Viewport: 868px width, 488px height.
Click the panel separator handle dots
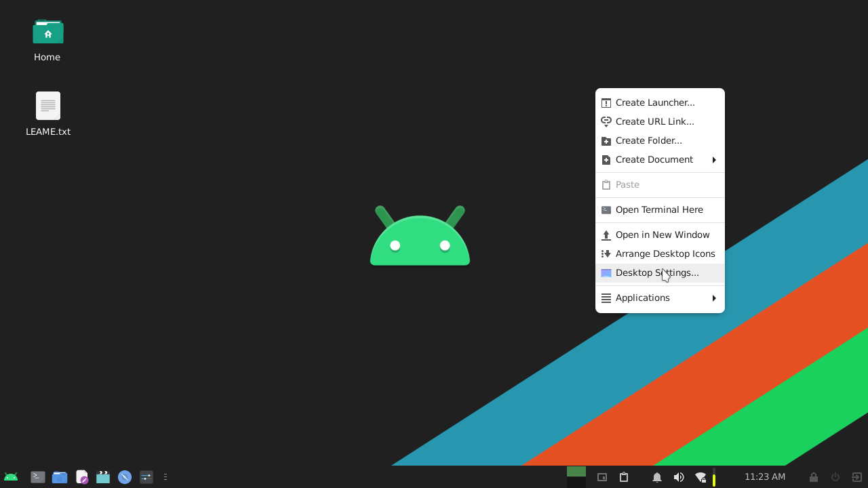pos(165,477)
